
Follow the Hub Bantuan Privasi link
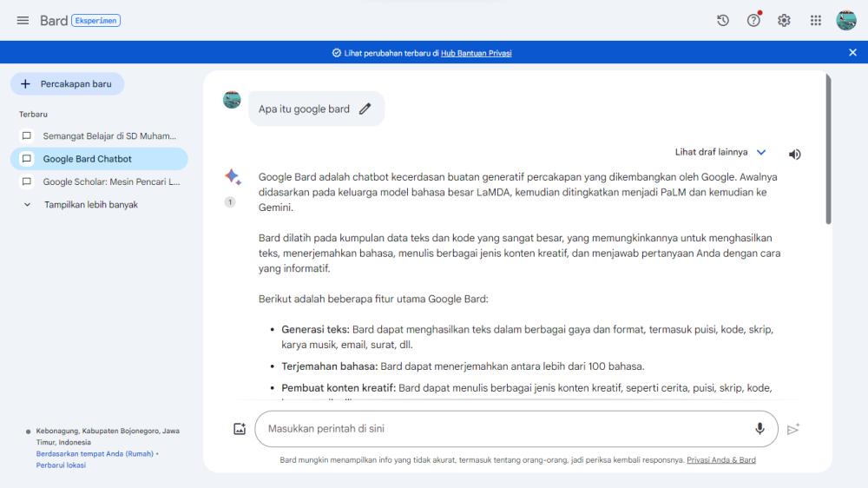click(x=476, y=53)
